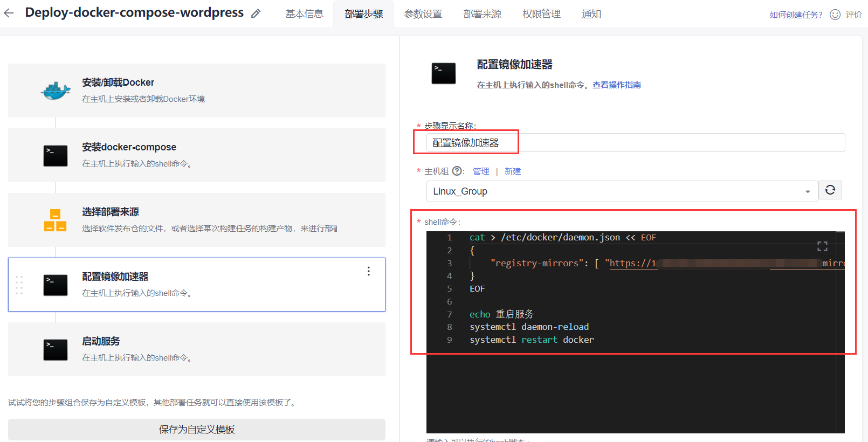This screenshot has width=868, height=442.
Task: Edit task name with the pencil icon
Action: click(256, 13)
